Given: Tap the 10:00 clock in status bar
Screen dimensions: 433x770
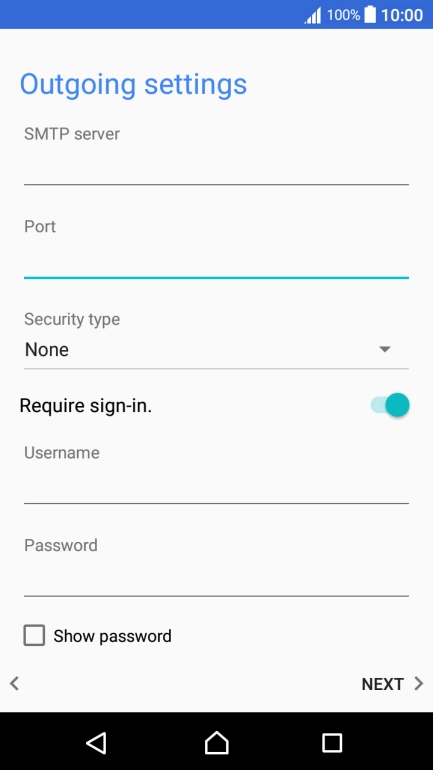Looking at the screenshot, I should click(x=402, y=15).
